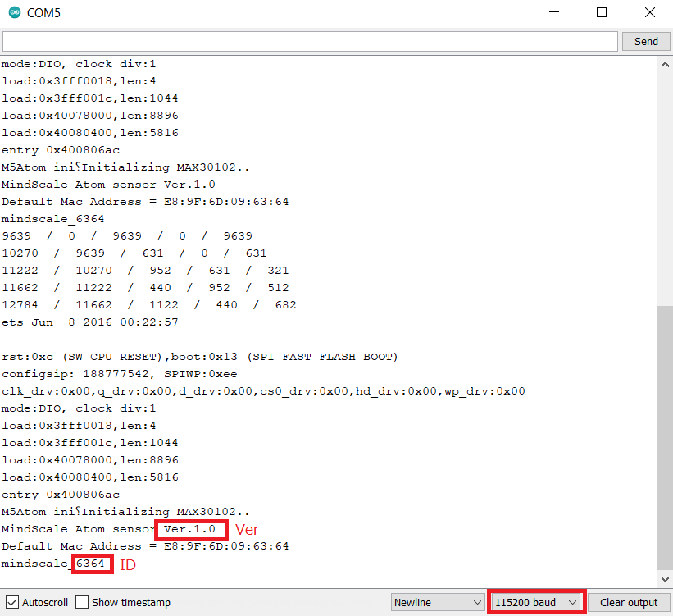Disable the Autoscroll checkbox
673x616 pixels.
[12, 602]
